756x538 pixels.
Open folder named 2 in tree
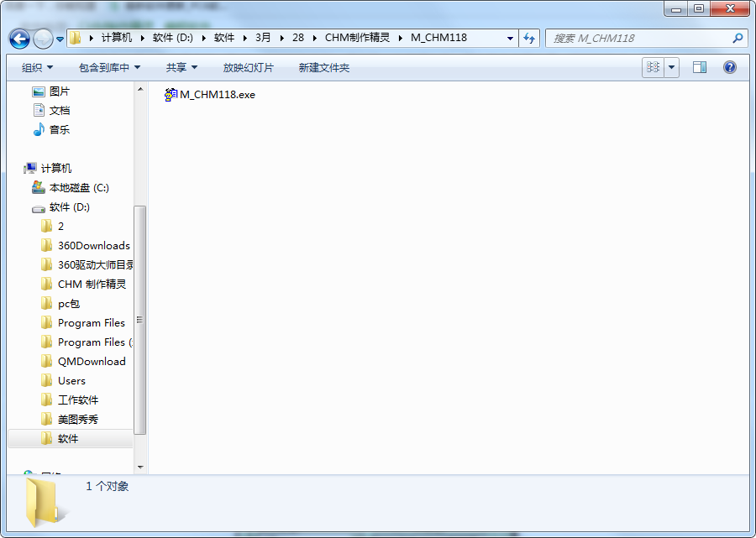[x=60, y=227]
